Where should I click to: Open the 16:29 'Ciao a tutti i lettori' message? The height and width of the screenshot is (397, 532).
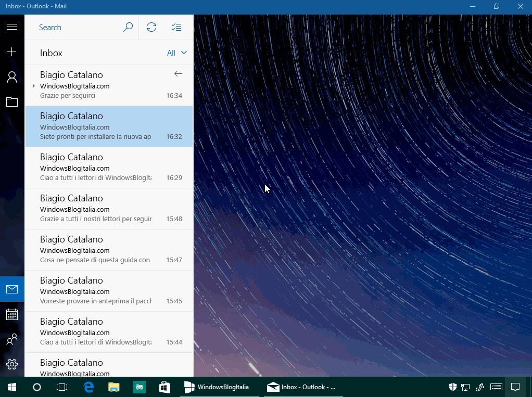pos(109,168)
